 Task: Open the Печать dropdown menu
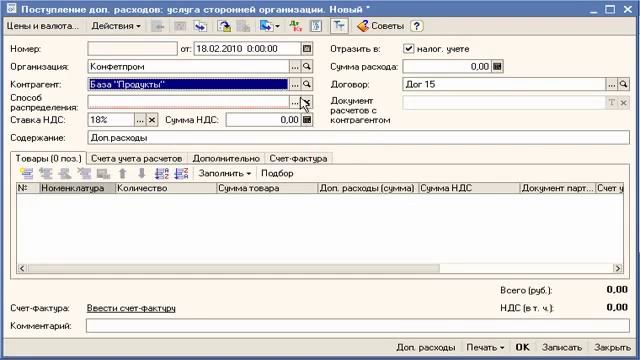(x=485, y=347)
